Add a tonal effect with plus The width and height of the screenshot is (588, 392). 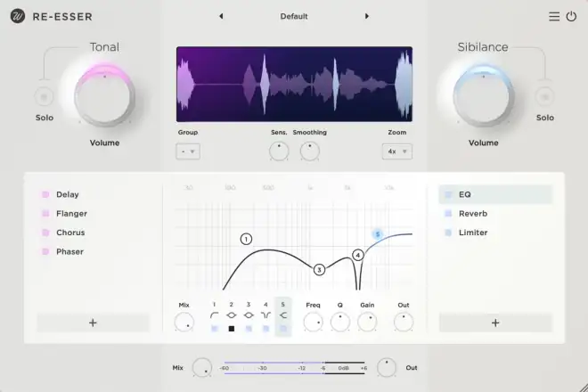[93, 323]
